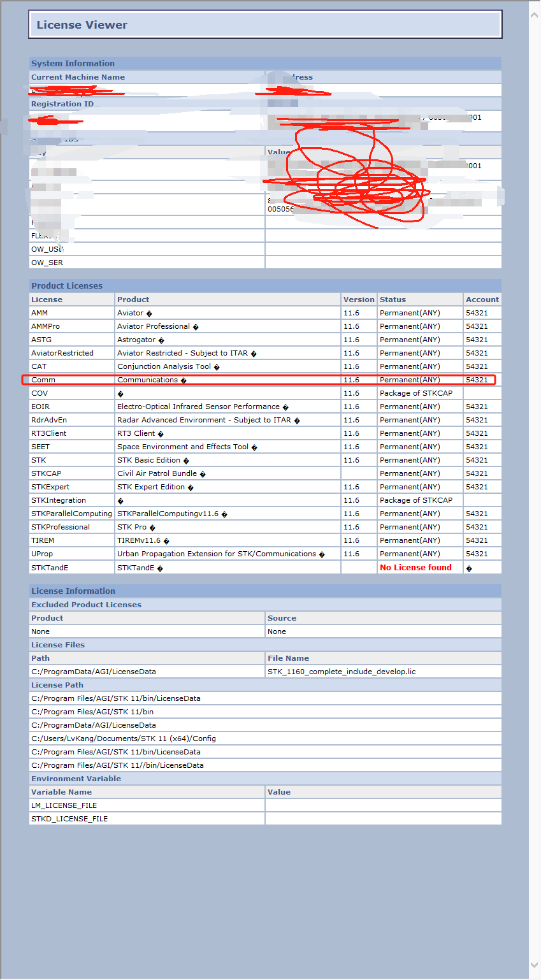541x980 pixels.
Task: Click the ASTG license cell
Action: point(72,340)
